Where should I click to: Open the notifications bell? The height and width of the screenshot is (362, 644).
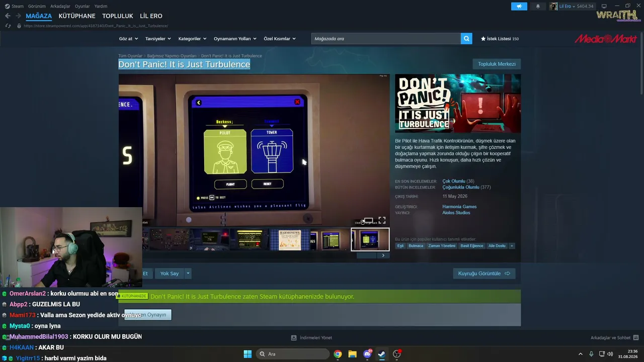538,6
